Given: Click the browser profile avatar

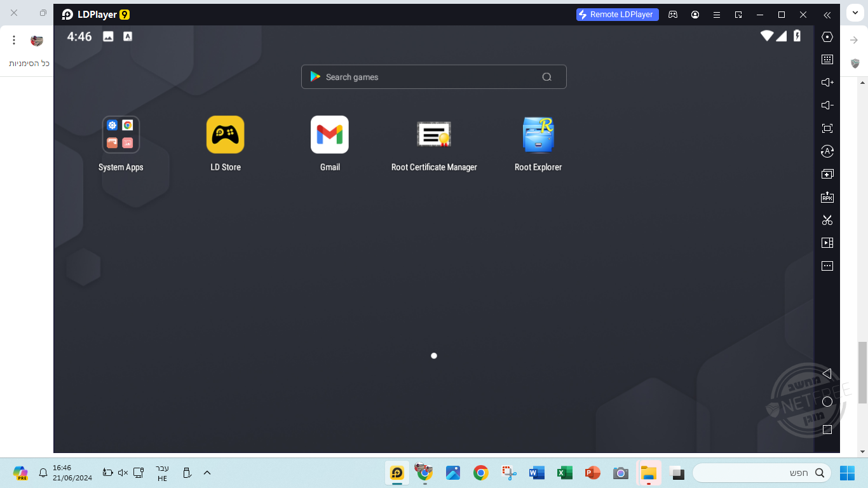Looking at the screenshot, I should click(37, 41).
